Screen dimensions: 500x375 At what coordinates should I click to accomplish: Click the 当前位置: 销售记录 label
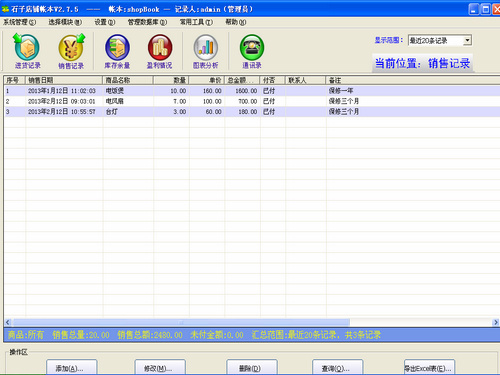(x=423, y=63)
